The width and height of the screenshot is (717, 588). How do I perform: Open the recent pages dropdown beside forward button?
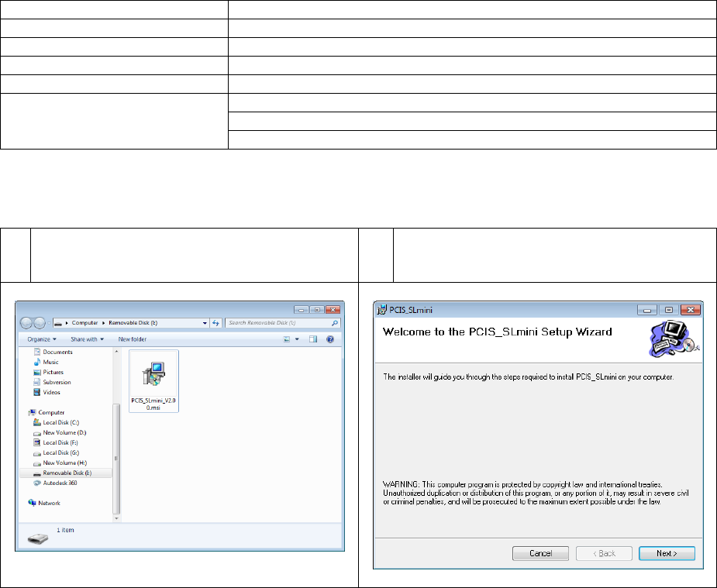point(49,323)
